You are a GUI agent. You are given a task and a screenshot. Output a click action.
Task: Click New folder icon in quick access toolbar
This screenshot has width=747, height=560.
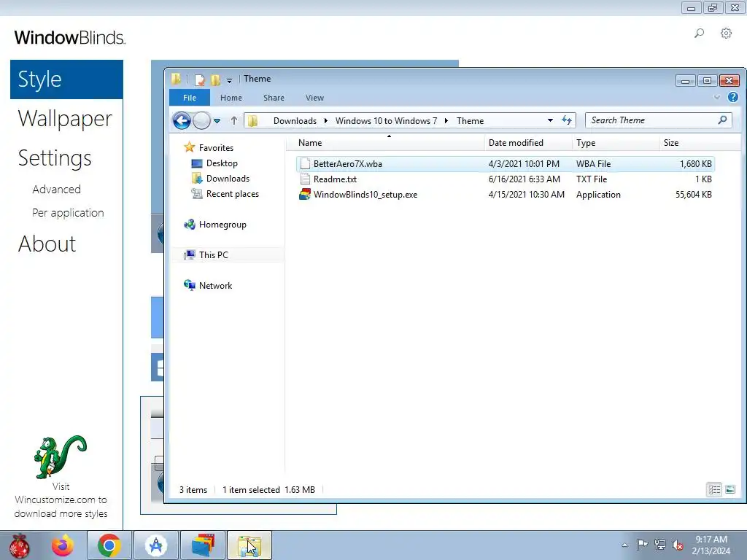[x=215, y=79]
